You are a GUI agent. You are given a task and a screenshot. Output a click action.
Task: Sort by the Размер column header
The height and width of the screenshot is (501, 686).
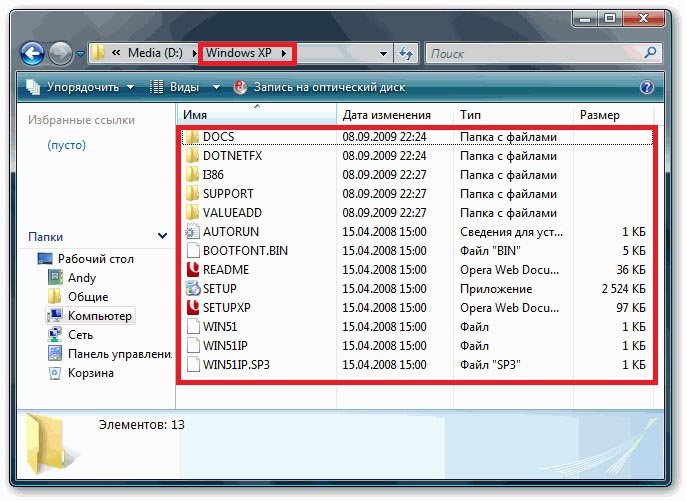tap(613, 115)
